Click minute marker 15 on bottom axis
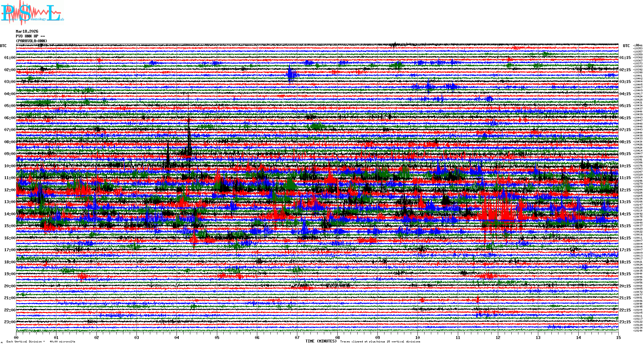 (618, 337)
